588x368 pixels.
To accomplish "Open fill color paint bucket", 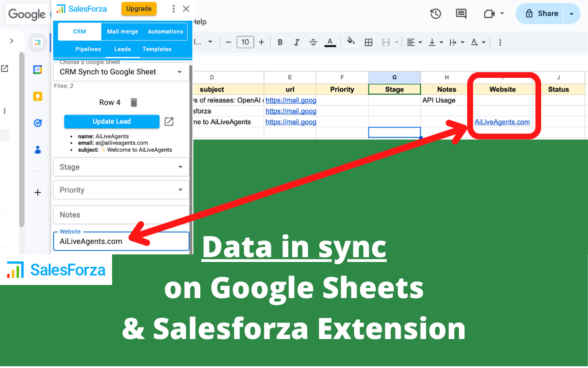I will (x=351, y=42).
